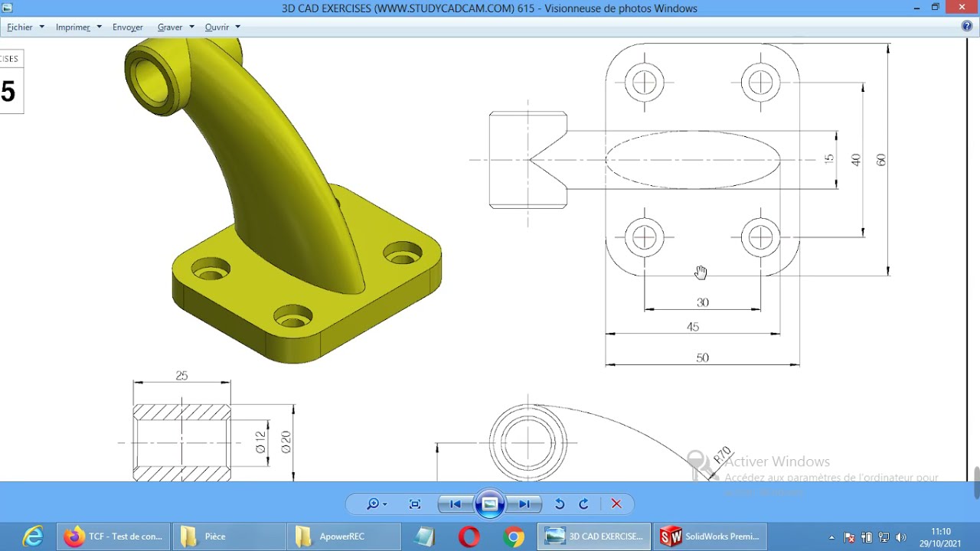This screenshot has width=980, height=551.
Task: Launch Internet Explorer from the taskbar
Action: 32,536
